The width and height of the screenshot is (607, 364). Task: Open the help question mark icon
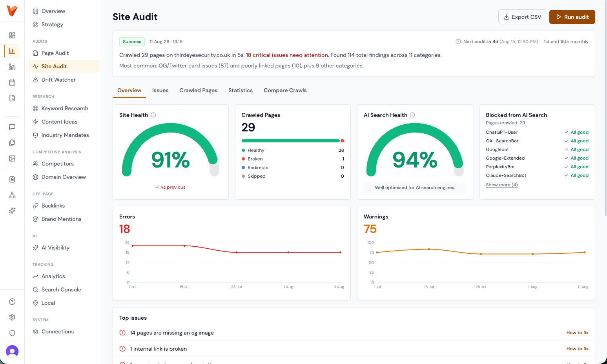click(12, 302)
